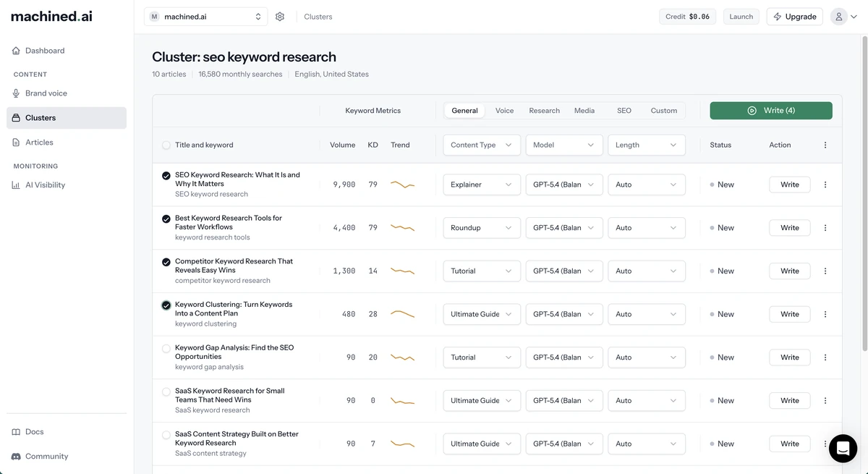This screenshot has height=474, width=868.
Task: Switch to the Voice tab
Action: [x=504, y=111]
